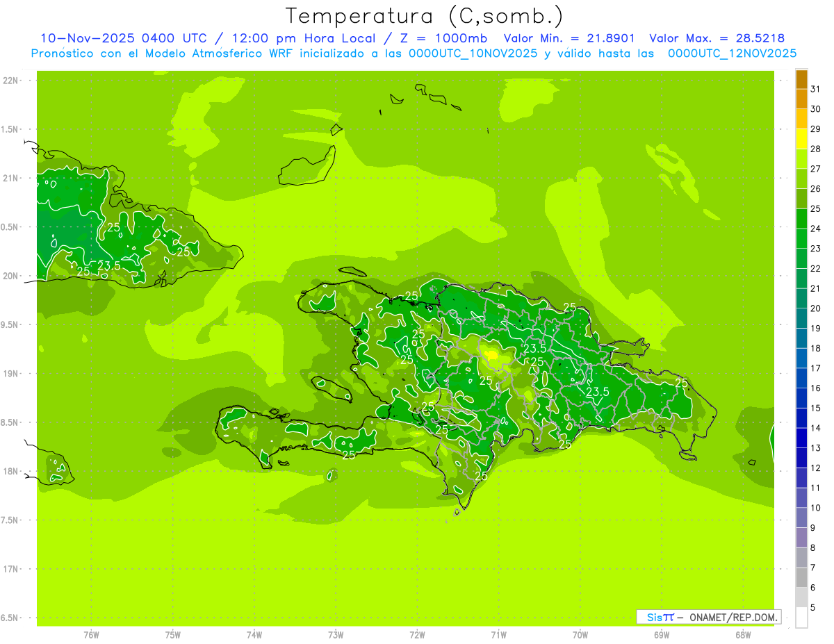Screen dimensions: 834x644
Task: Click the 22N latitude axis label
Action: tap(11, 81)
